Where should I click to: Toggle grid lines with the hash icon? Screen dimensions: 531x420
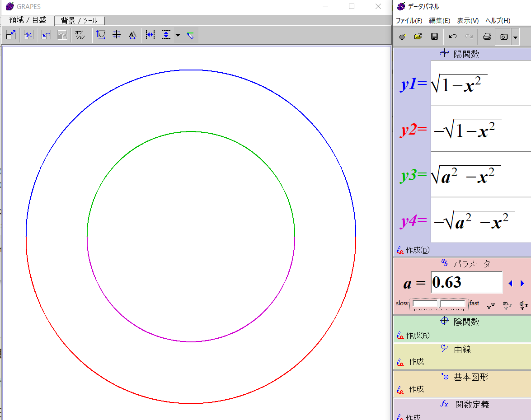tap(117, 35)
